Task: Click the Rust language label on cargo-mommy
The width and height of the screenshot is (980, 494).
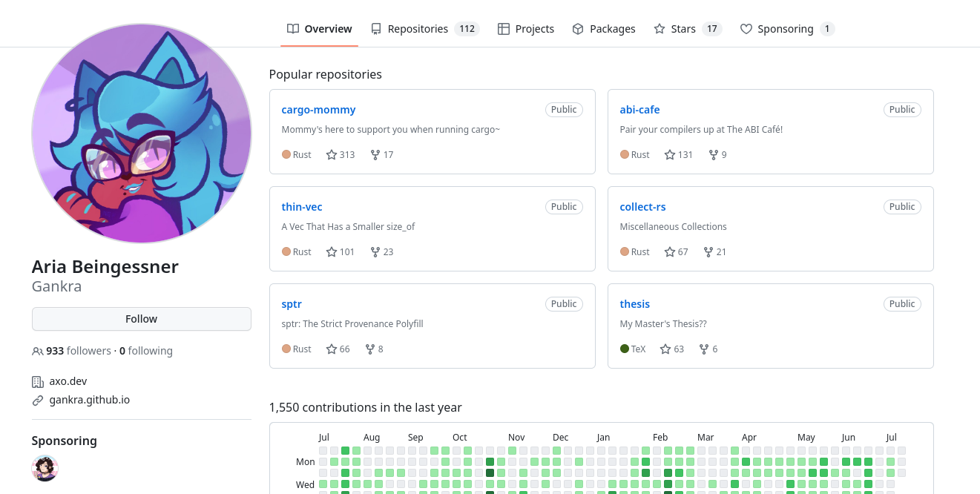Action: pyautogui.click(x=302, y=155)
